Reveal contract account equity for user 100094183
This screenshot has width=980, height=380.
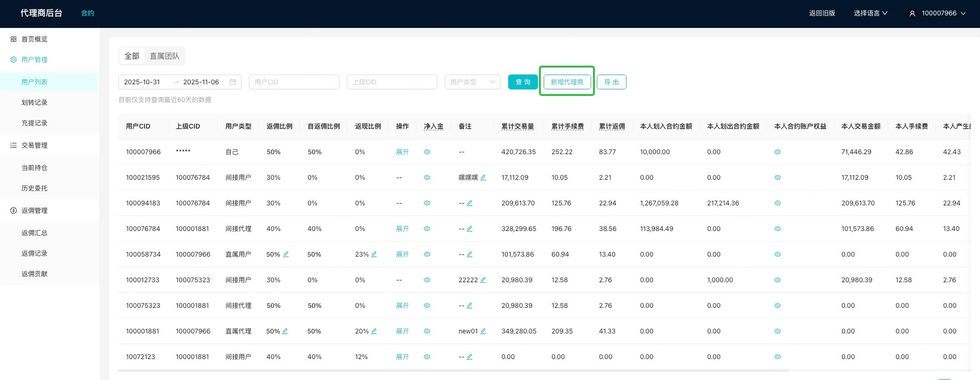coord(777,203)
